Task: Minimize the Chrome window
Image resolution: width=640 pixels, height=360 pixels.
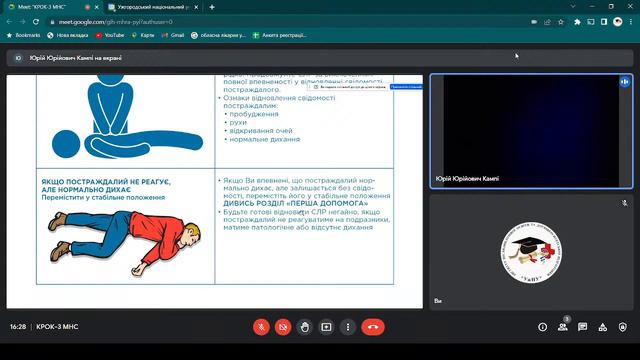Action: pos(592,7)
